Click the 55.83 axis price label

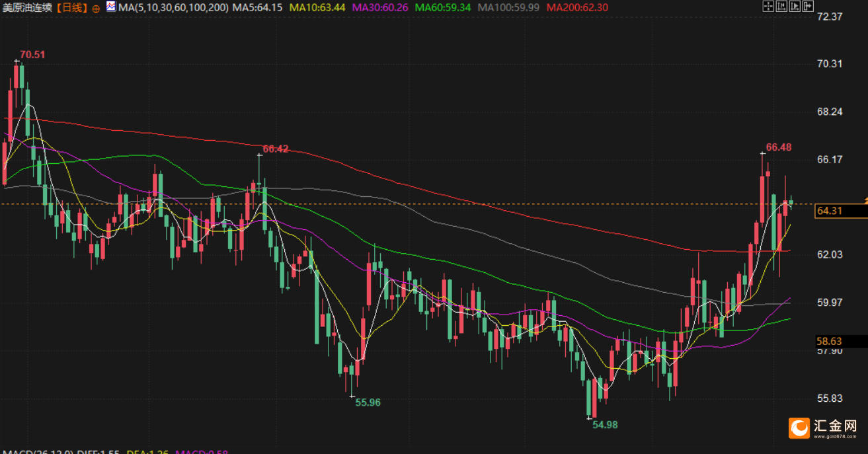tap(830, 398)
